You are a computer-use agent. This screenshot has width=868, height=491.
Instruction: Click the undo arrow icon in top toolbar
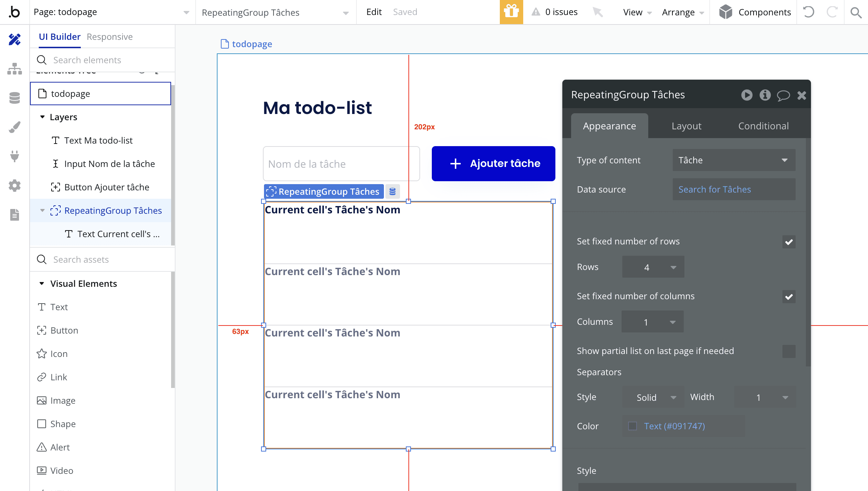[809, 12]
